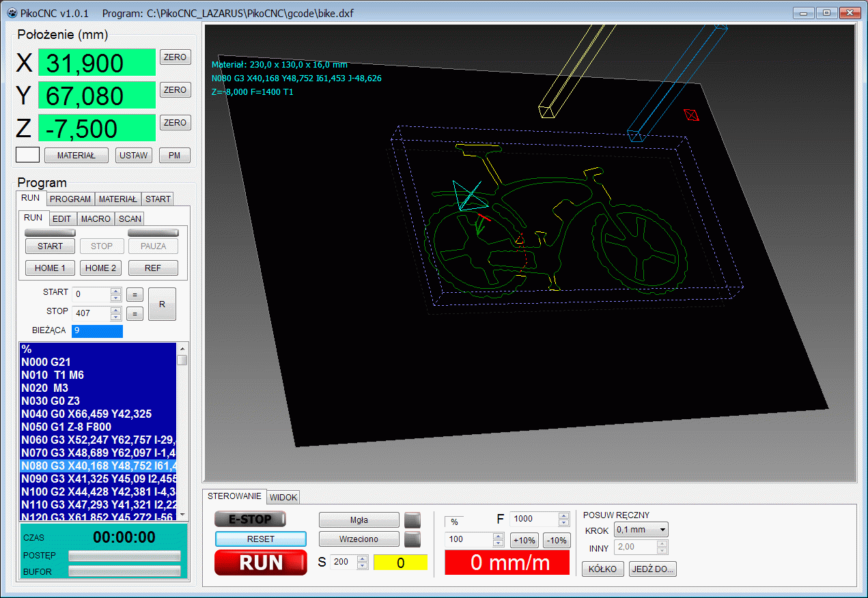Screen dimensions: 868x598
Task: Select G-code line N050 G1 Z-8 F800
Action: click(x=98, y=427)
